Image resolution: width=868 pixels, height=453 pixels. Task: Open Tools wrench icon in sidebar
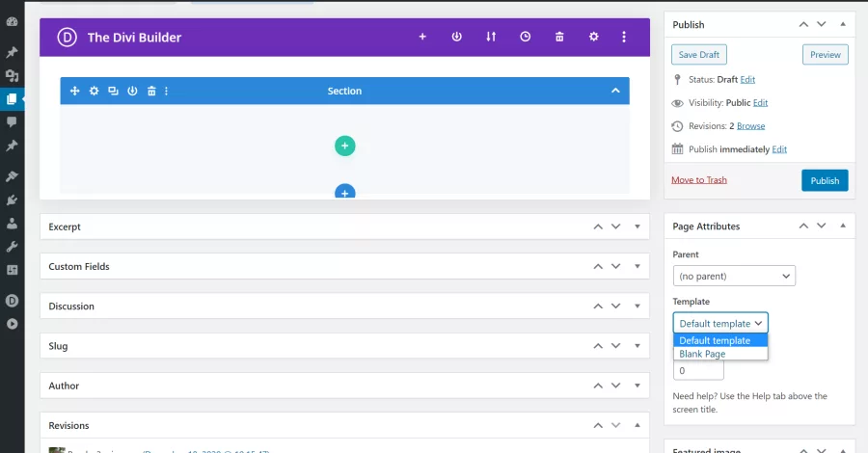12,247
